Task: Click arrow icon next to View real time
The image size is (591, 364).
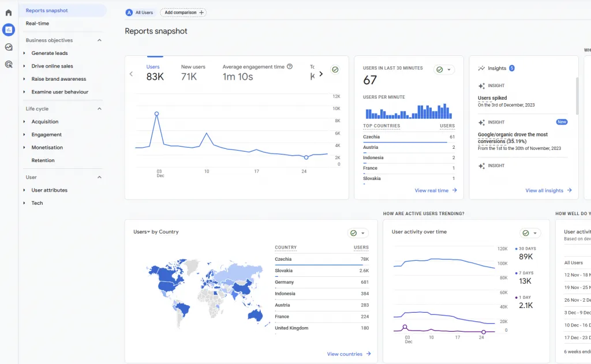Action: pos(455,190)
